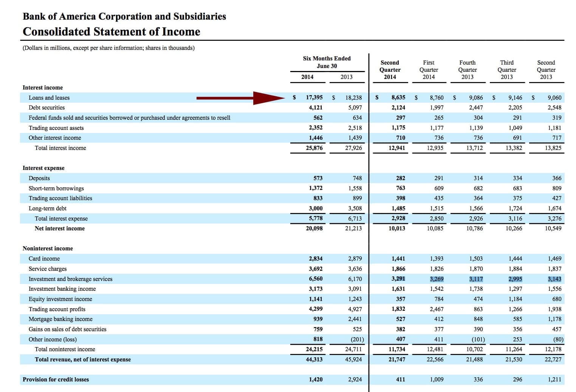Click the 'Trading account profits' row label

point(57,309)
